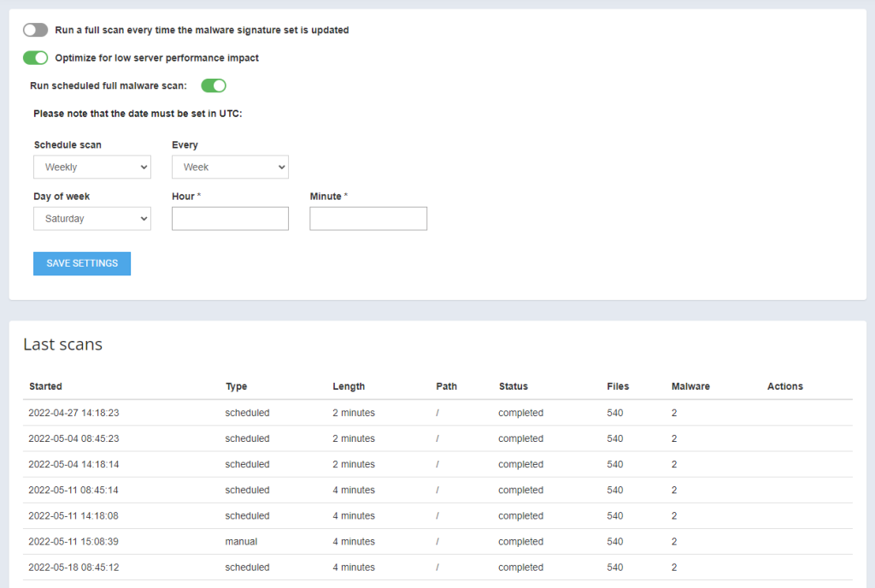Focus the Minute input field

pos(368,218)
